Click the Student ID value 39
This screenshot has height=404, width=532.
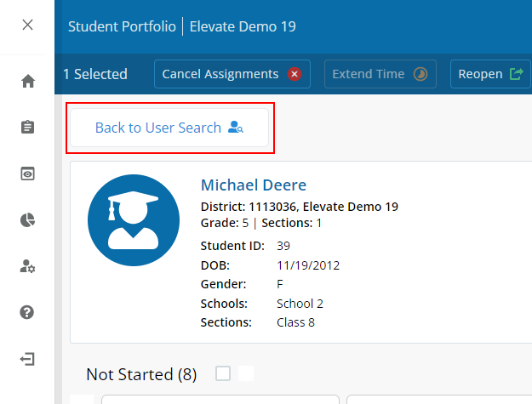pos(283,246)
